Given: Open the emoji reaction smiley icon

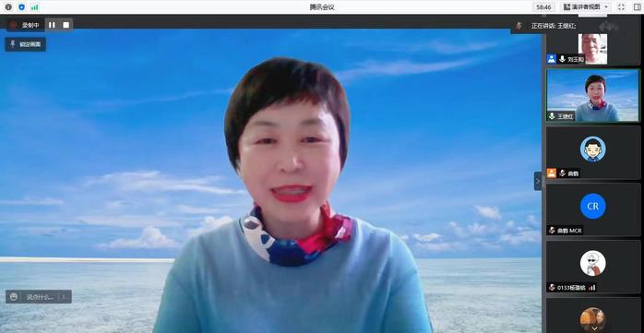Looking at the screenshot, I should (x=14, y=297).
